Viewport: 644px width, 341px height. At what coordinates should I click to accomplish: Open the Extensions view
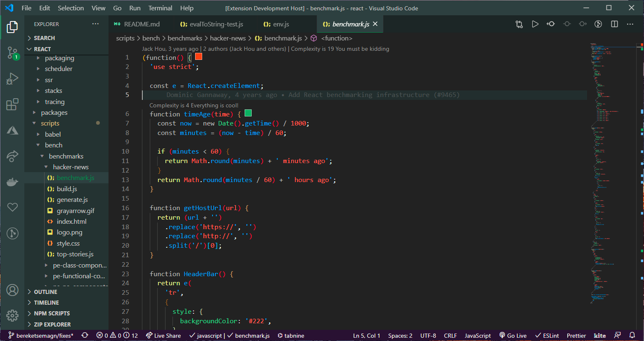(x=12, y=104)
